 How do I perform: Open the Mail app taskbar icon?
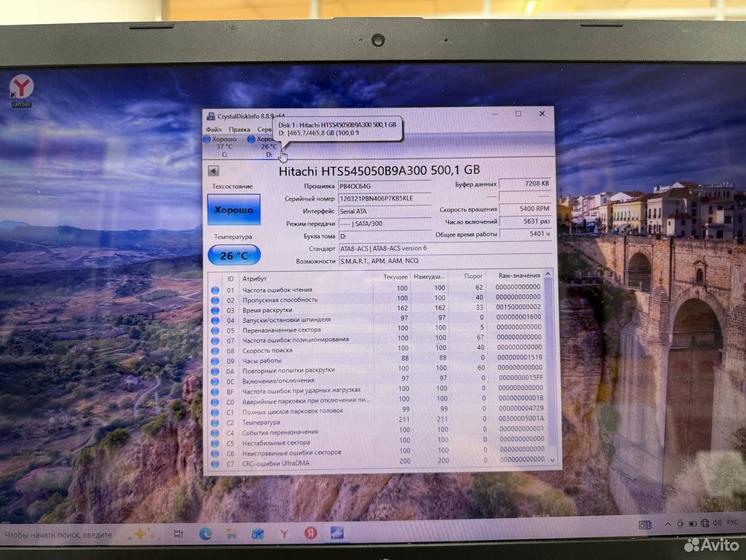tap(257, 534)
